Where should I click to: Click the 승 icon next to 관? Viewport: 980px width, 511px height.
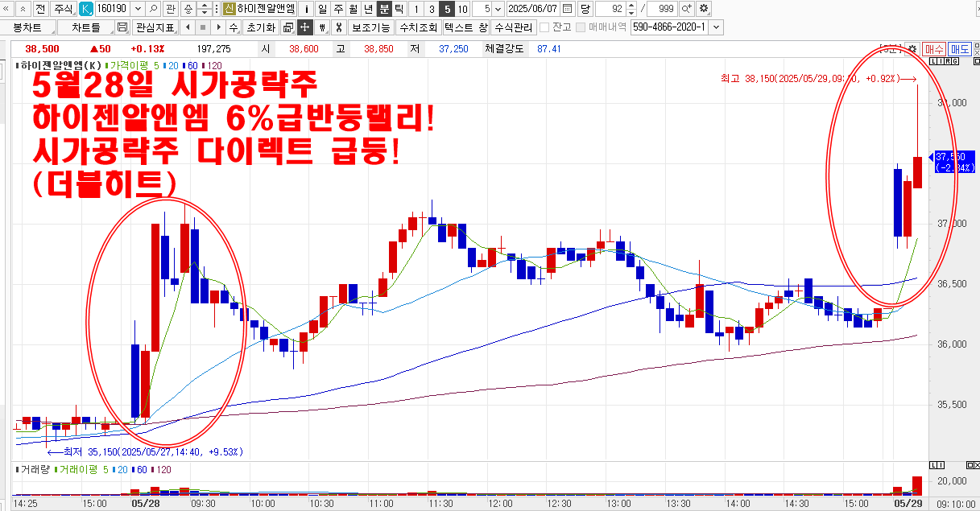point(188,9)
